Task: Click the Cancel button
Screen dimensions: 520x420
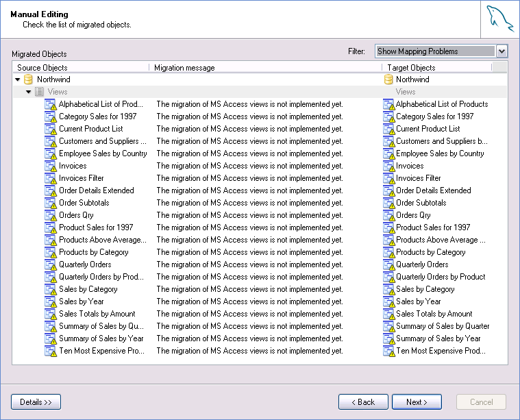Action: pyautogui.click(x=481, y=402)
